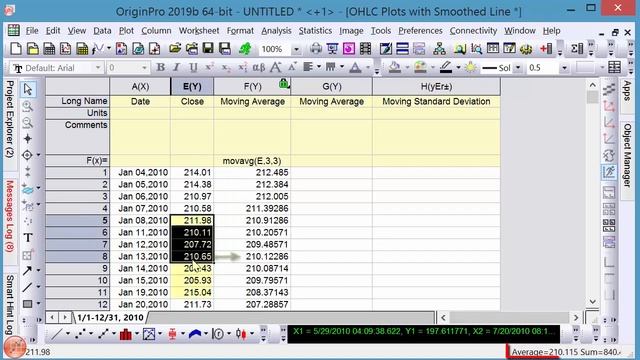Toggle Greek alpha-beta symbol formatting
The width and height of the screenshot is (640, 360).
(x=259, y=67)
